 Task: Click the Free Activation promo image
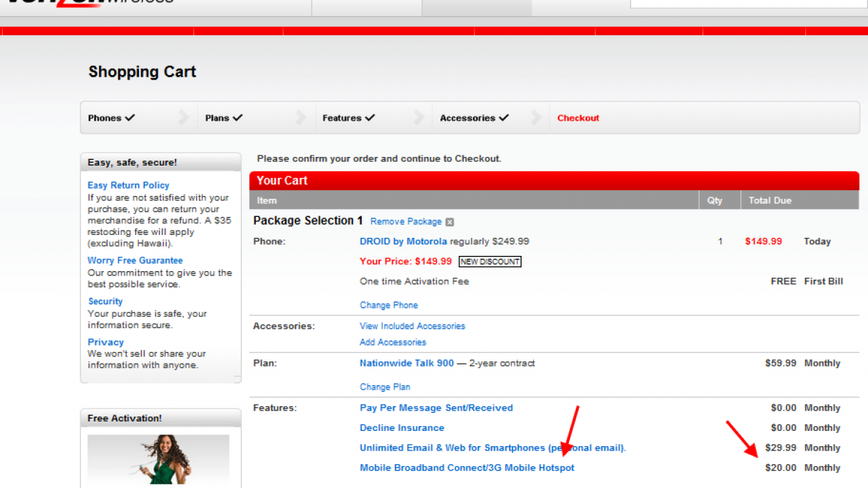158,460
